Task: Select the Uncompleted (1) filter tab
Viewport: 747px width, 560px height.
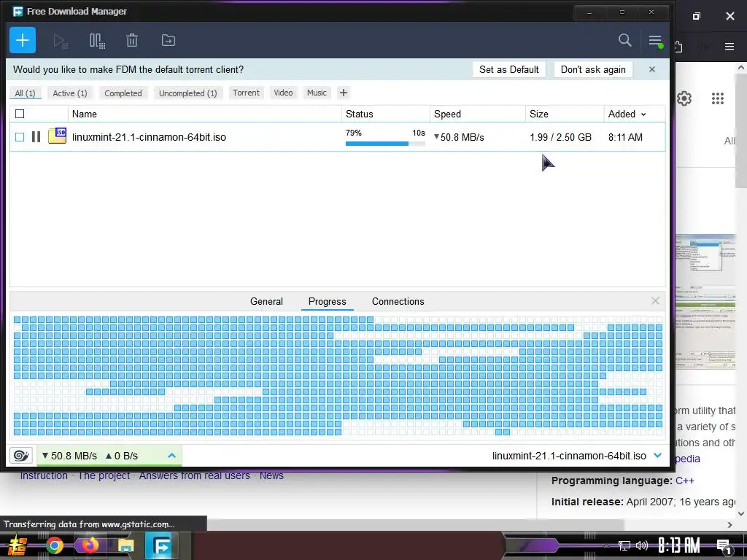Action: (187, 93)
